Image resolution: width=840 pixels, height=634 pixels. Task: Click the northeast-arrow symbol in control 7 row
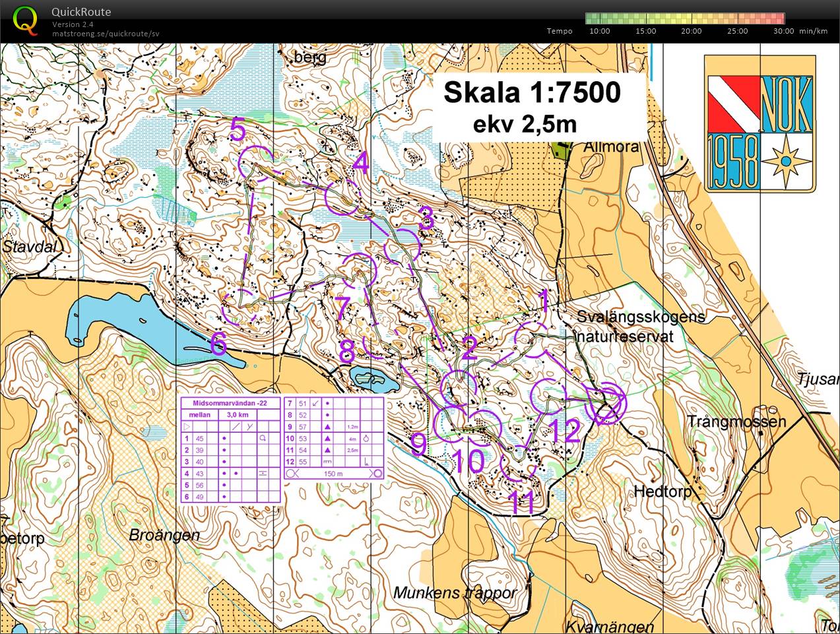315,404
